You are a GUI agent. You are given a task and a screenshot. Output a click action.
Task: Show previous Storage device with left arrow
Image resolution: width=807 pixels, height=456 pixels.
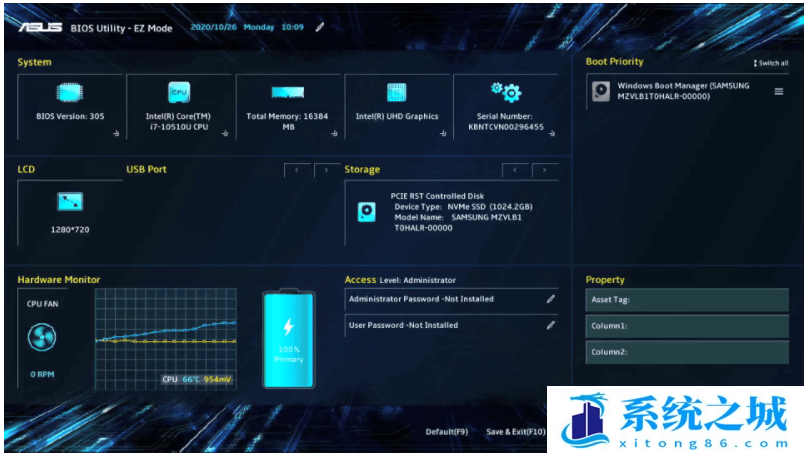click(x=516, y=170)
